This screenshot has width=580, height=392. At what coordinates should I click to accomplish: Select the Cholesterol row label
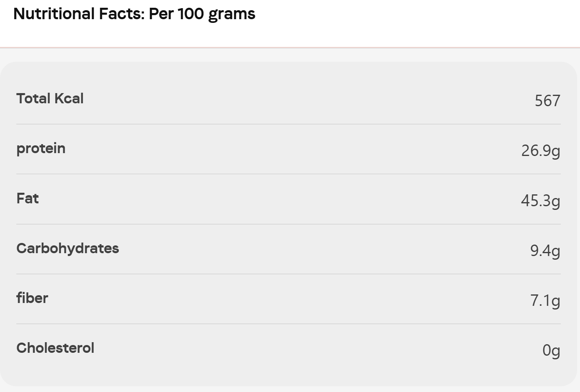tap(55, 348)
